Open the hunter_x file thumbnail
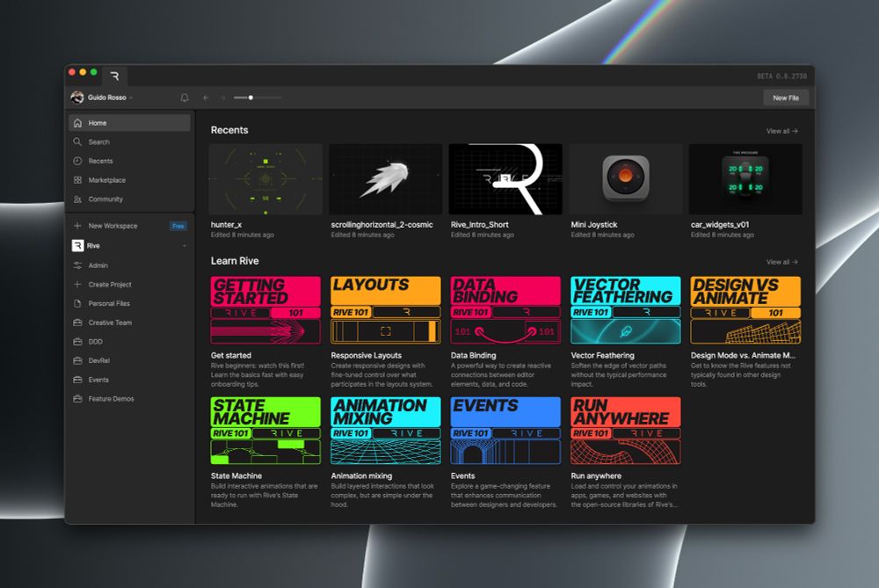879x588 pixels. [265, 179]
